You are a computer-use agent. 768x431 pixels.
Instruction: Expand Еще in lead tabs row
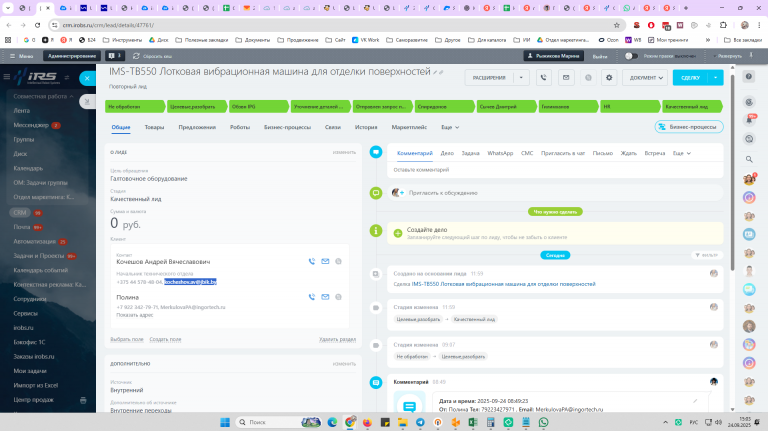[450, 127]
